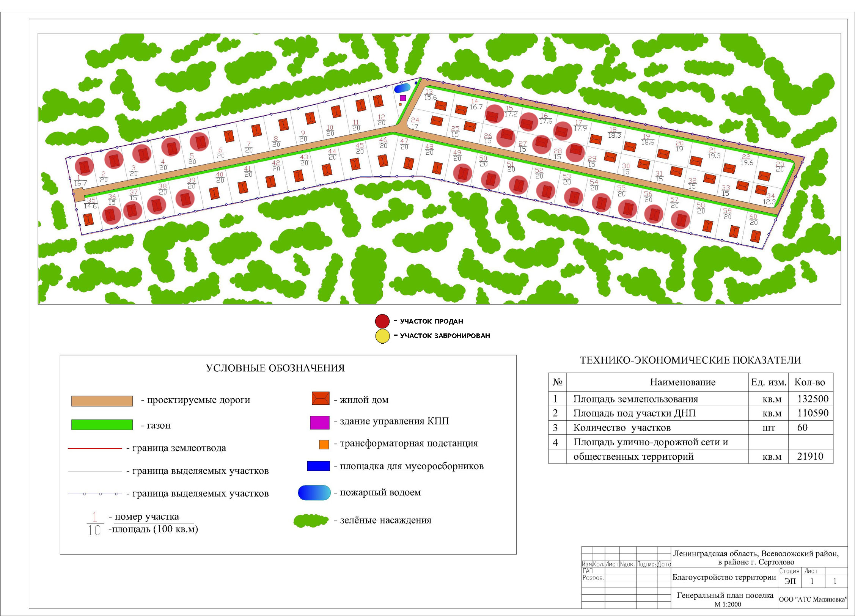Click the magenta 'здание управления КПП' legend square
The image size is (855, 616).
click(320, 423)
